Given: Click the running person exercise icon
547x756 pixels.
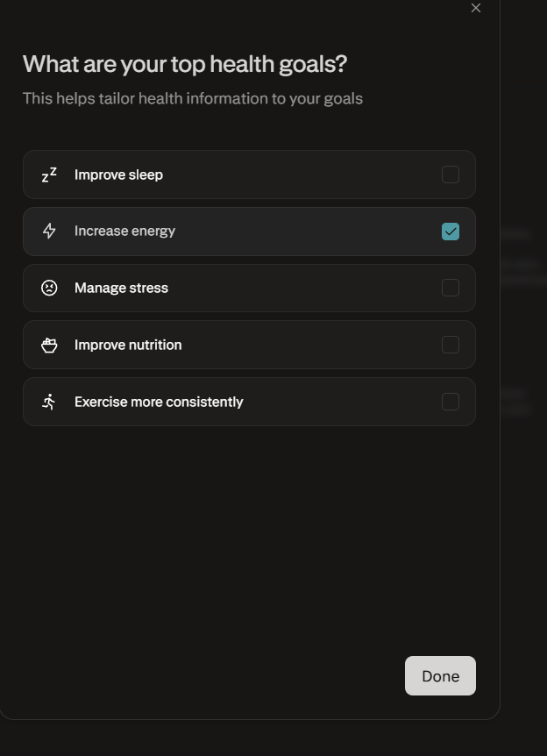Looking at the screenshot, I should tap(49, 402).
